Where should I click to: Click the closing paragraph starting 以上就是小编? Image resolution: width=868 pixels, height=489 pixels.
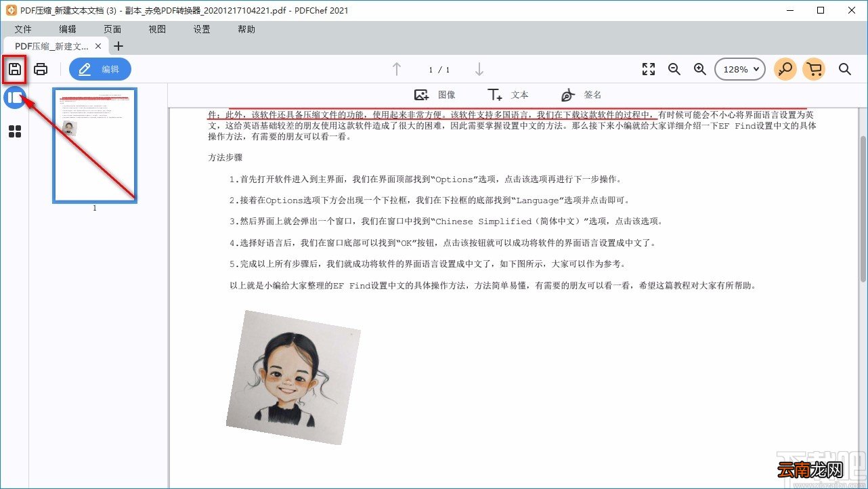pyautogui.click(x=492, y=286)
